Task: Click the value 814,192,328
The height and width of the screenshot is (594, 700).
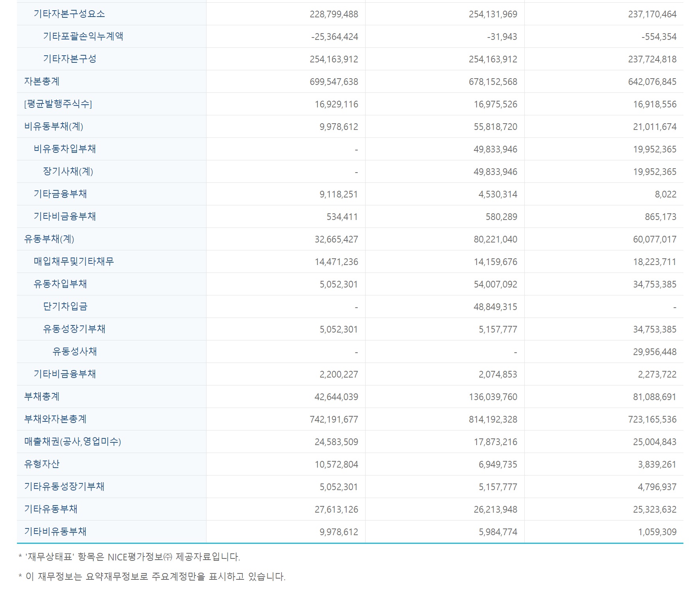Action: tap(493, 419)
